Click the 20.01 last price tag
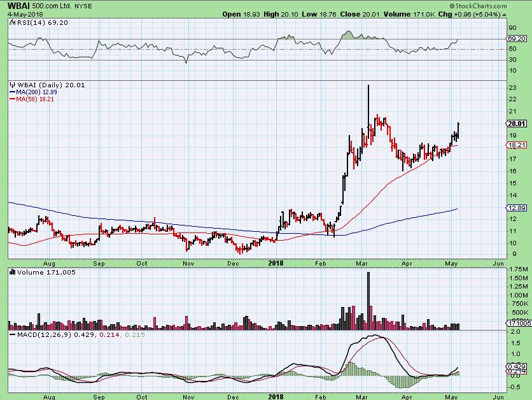Viewport: 532px width, 400px height. coord(517,124)
